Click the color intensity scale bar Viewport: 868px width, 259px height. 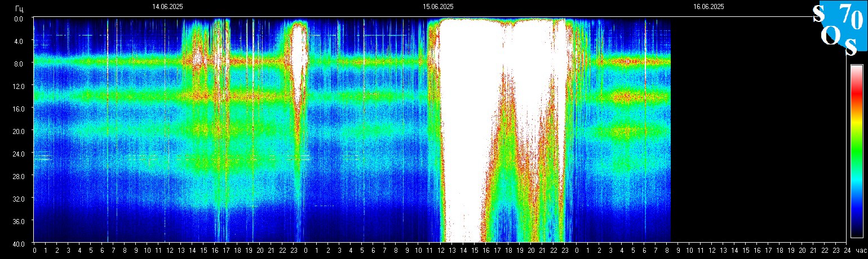(x=857, y=151)
